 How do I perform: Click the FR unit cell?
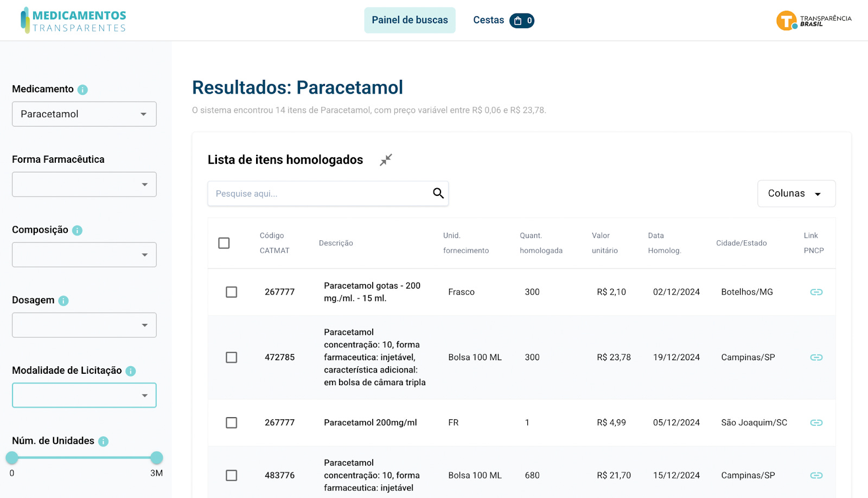pos(454,423)
